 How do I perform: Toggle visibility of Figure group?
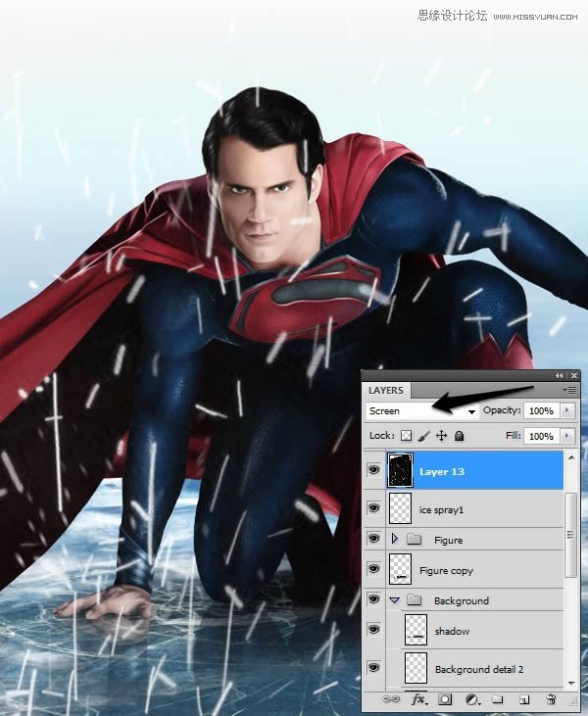(373, 539)
